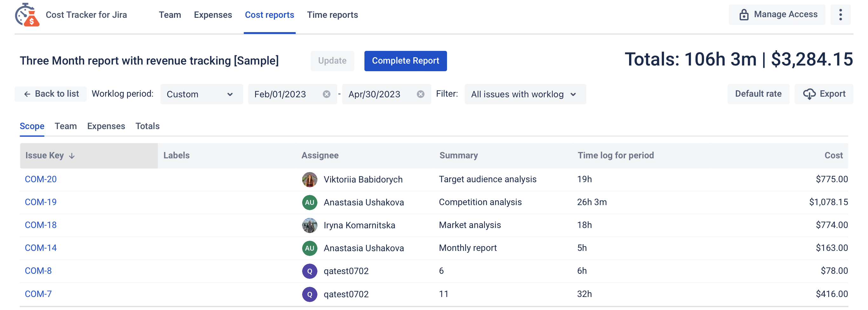Export the report
868x310 pixels.
coord(824,94)
